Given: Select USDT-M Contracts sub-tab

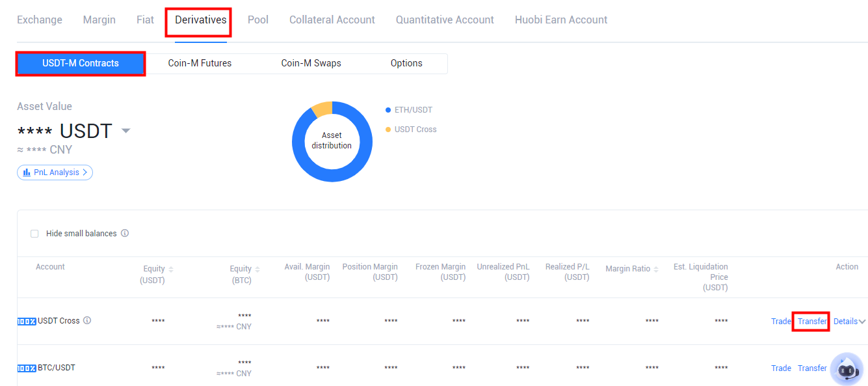Looking at the screenshot, I should pos(81,63).
